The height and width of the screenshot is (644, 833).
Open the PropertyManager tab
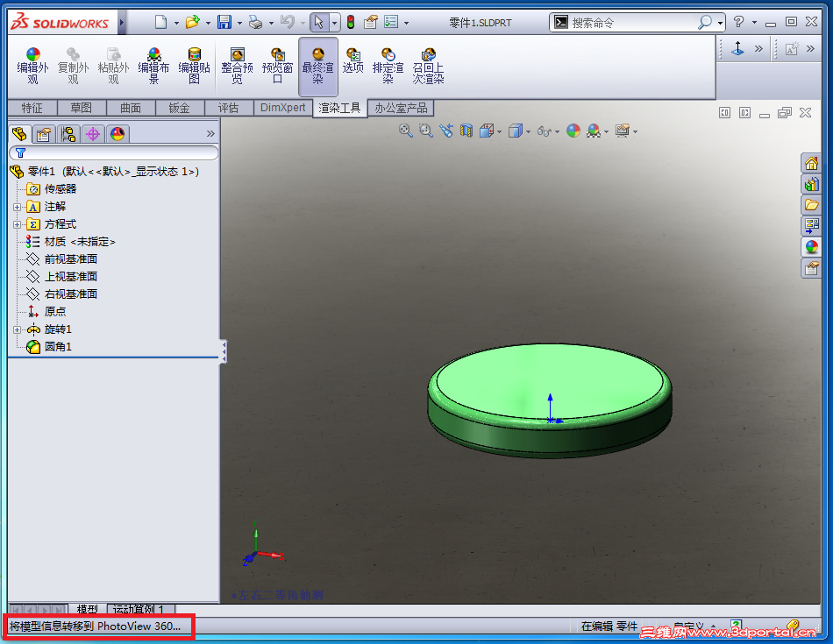click(44, 134)
